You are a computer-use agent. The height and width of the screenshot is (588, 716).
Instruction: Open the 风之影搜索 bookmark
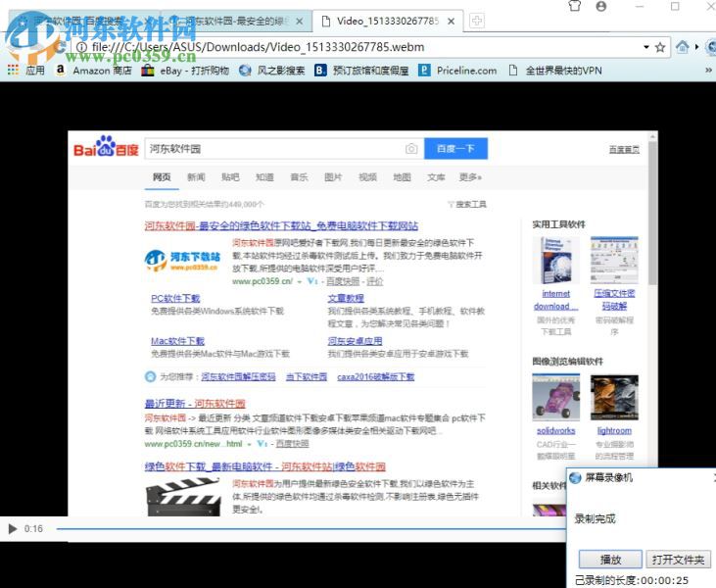tap(272, 71)
